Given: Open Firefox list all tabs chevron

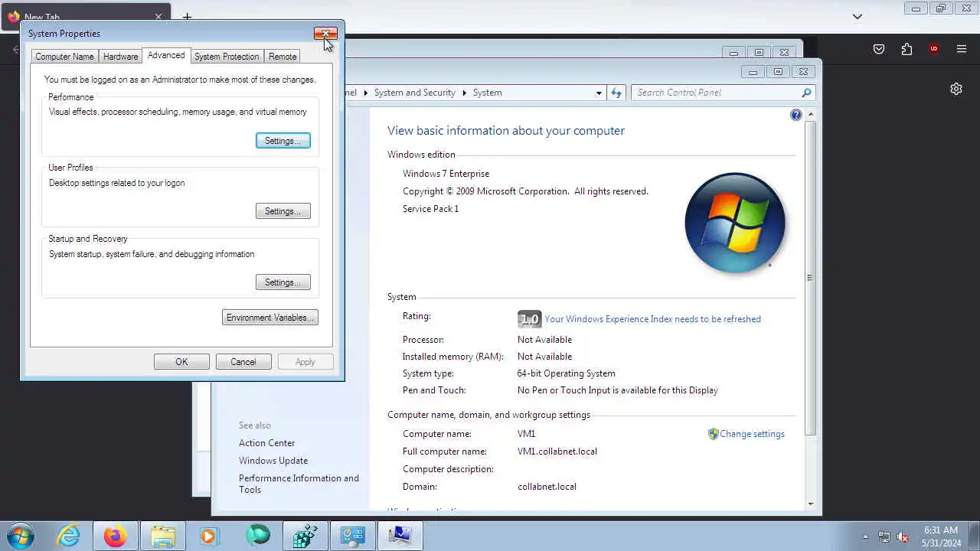Looking at the screenshot, I should [857, 16].
